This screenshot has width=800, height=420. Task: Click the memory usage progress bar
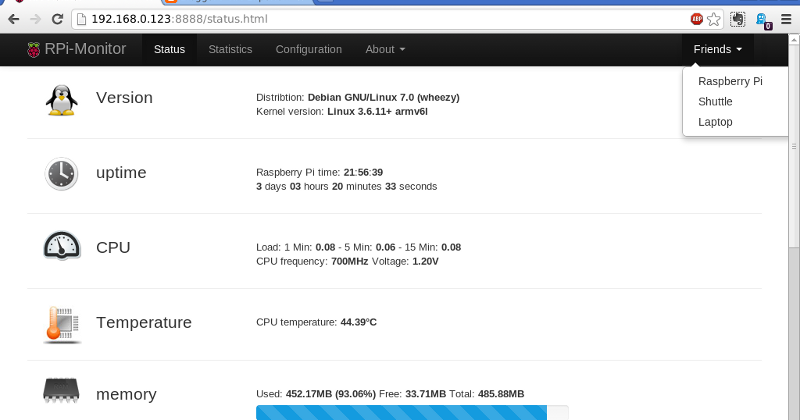point(412,412)
